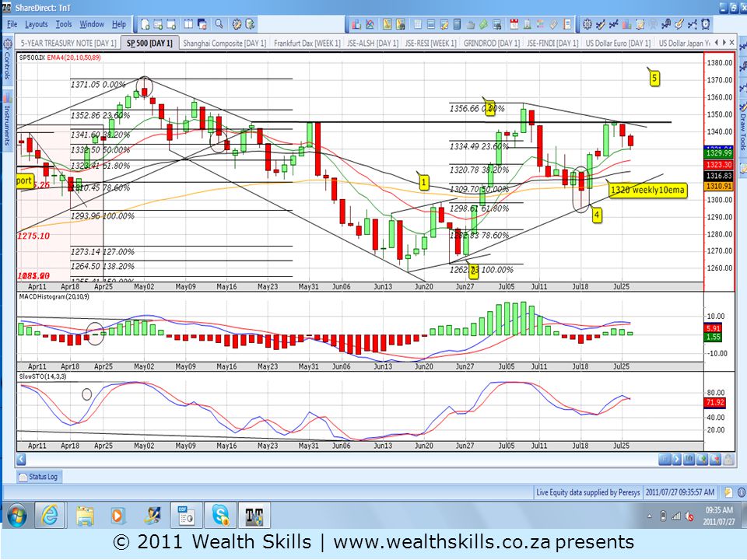The width and height of the screenshot is (747, 560).
Task: Click the zoom in green arrow button
Action: tap(702, 460)
